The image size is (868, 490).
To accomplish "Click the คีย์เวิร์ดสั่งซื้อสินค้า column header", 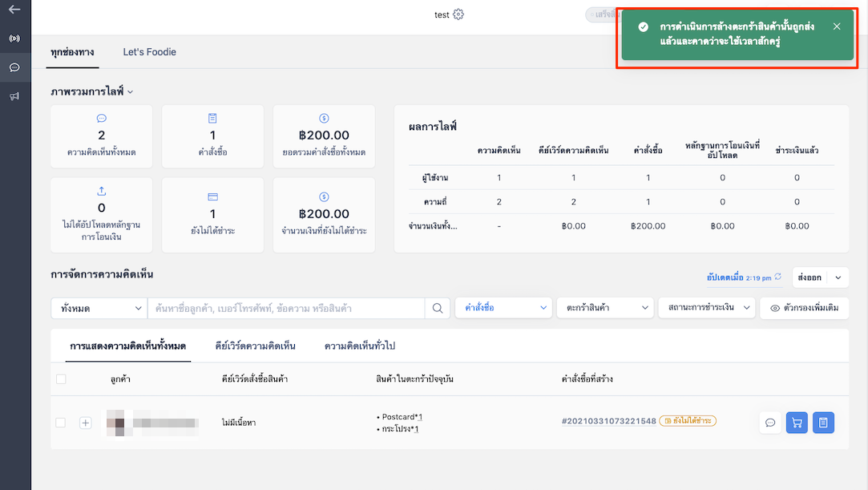I will (x=255, y=379).
